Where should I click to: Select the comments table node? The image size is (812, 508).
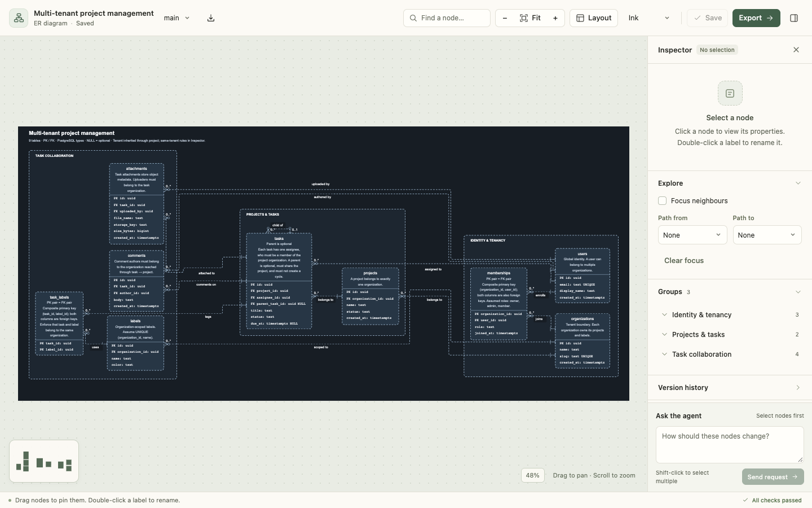pos(136,281)
